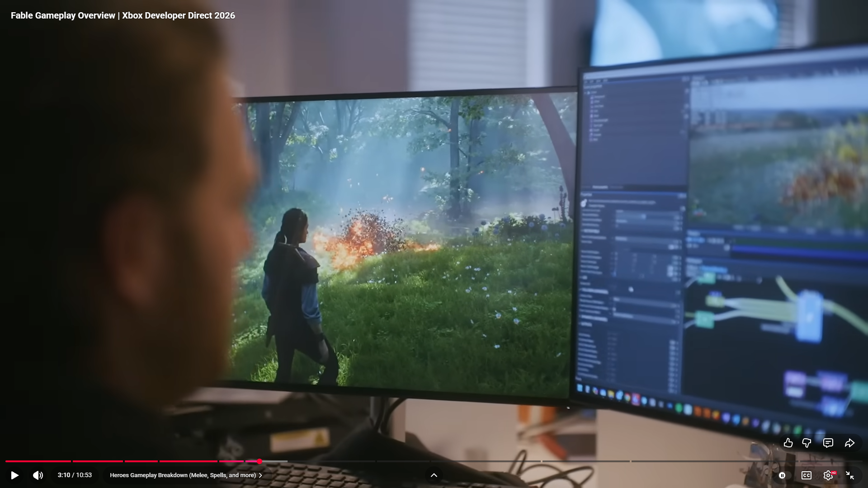This screenshot has width=868, height=488.
Task: Seek to the second chapter segment on the progress bar
Action: coord(98,461)
